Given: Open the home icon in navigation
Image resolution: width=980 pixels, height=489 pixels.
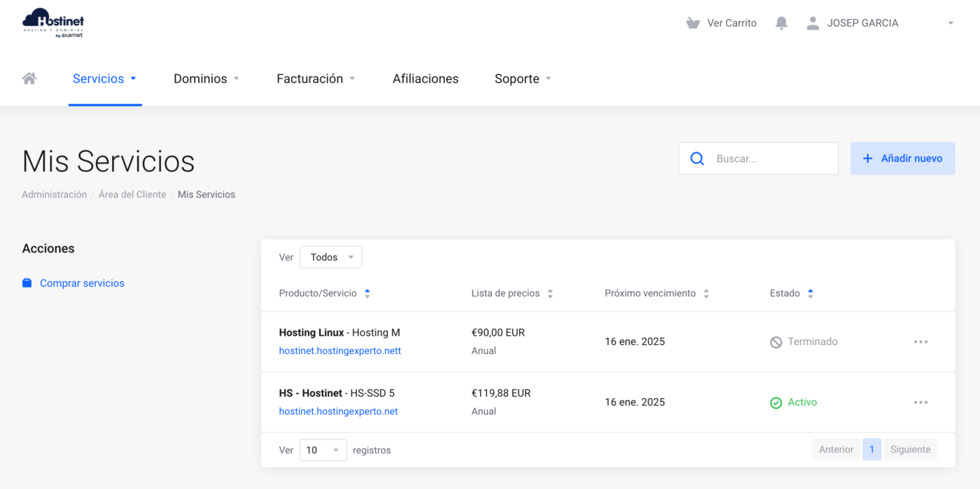Looking at the screenshot, I should (x=29, y=78).
